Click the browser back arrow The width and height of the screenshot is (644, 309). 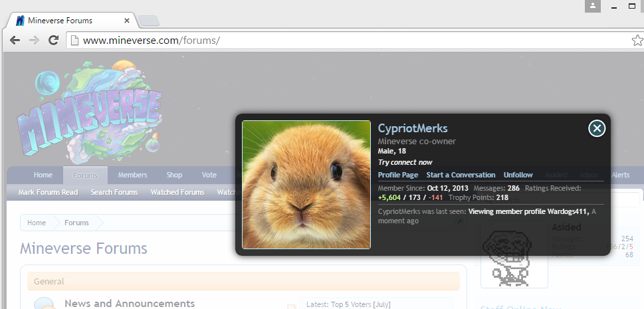(15, 40)
